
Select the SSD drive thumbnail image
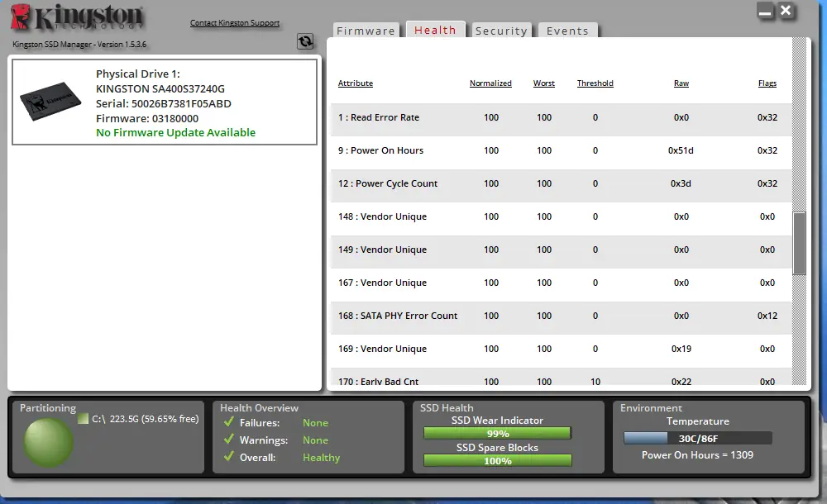(50, 102)
